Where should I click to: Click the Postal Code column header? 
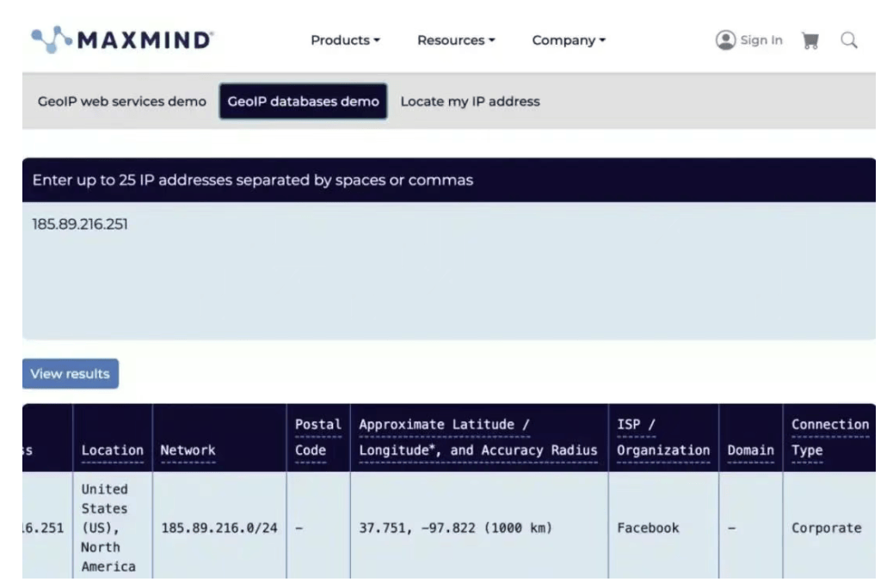click(317, 438)
